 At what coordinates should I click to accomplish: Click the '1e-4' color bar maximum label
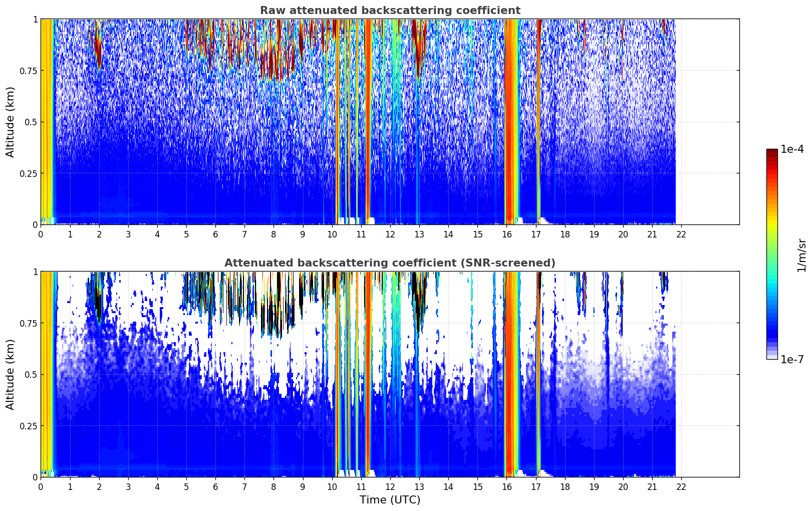coord(792,149)
